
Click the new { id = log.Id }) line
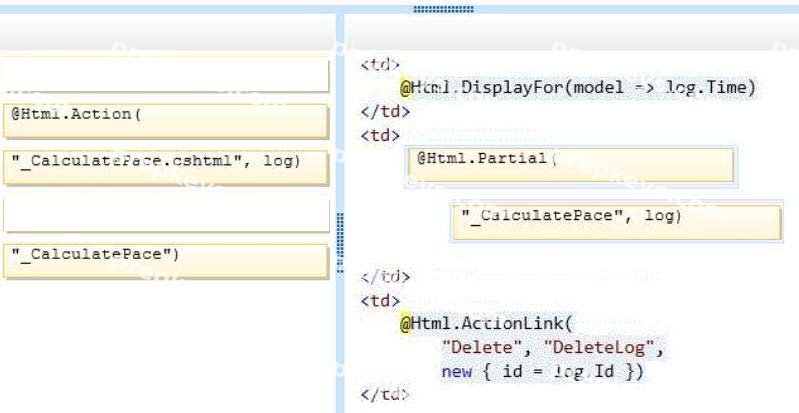(x=543, y=371)
